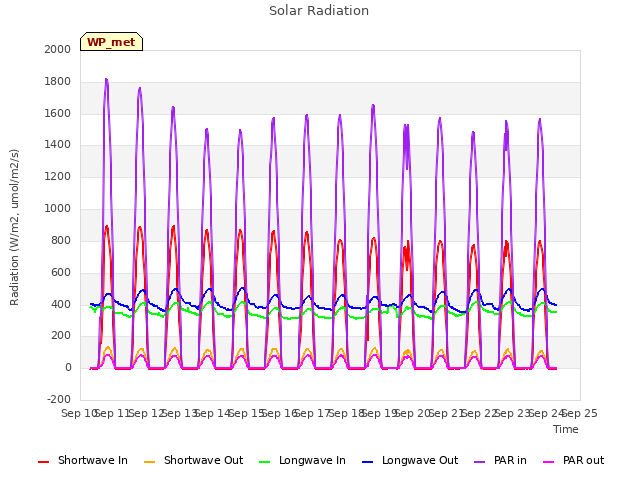
Task: Click the 1000 y-axis tick label
Action: (58, 209)
